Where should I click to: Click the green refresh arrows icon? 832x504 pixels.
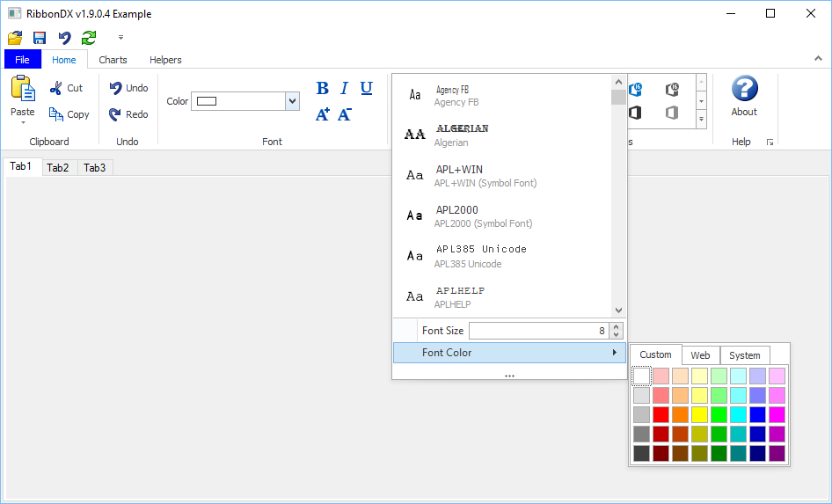[x=89, y=38]
